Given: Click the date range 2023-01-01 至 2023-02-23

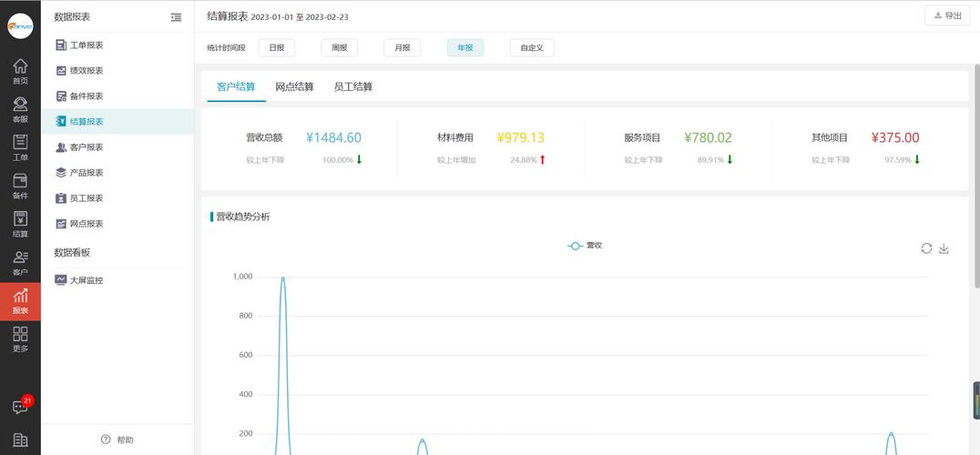Looking at the screenshot, I should [x=300, y=17].
